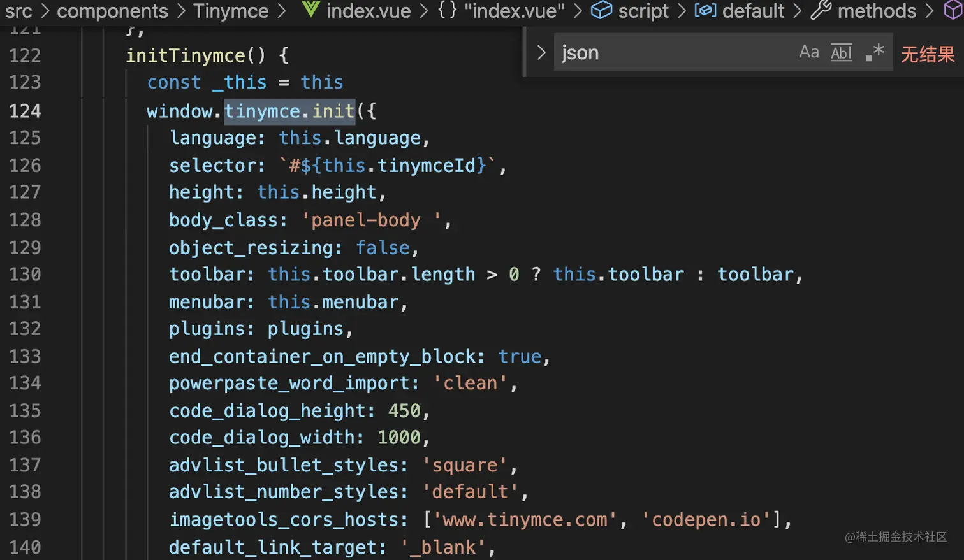Click the search field containing json
The image size is (964, 560).
click(669, 52)
